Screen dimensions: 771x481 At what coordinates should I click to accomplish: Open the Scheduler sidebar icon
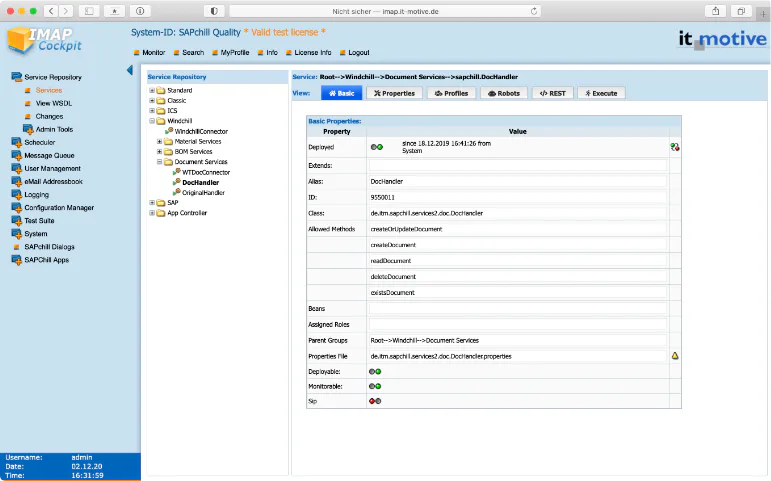click(16, 142)
